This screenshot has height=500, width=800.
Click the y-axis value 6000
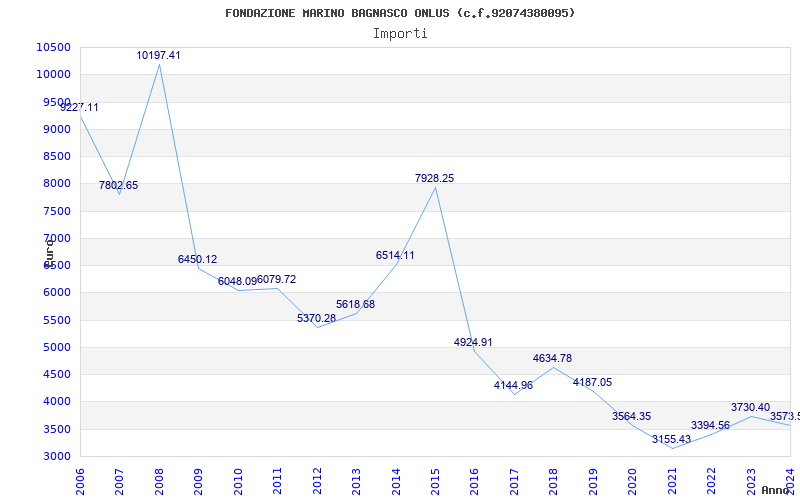(x=56, y=293)
